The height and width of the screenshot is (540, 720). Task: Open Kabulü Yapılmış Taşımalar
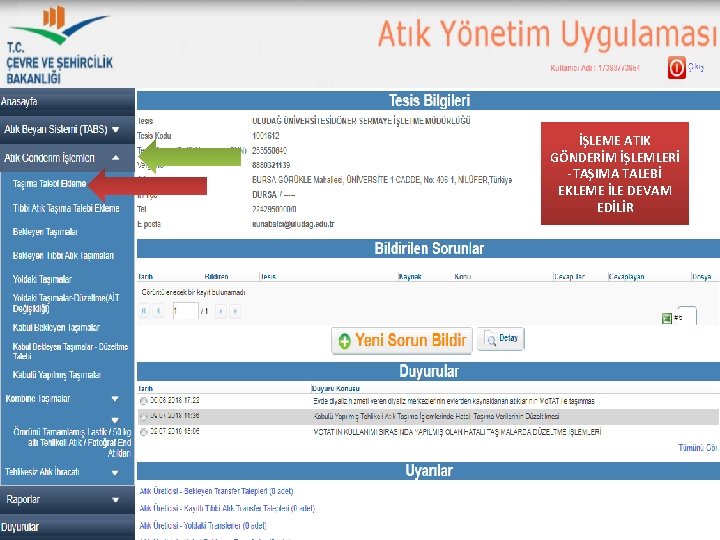(x=57, y=375)
